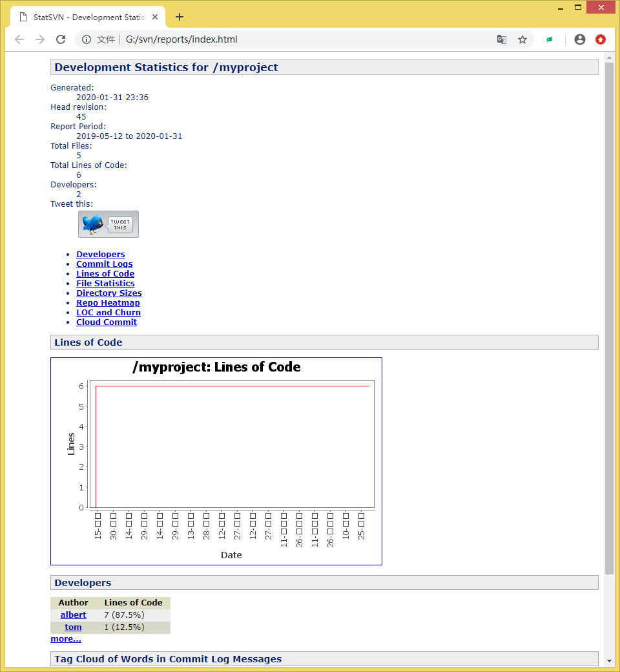Image resolution: width=620 pixels, height=672 pixels.
Task: Open the LOC and Churn link
Action: [108, 313]
